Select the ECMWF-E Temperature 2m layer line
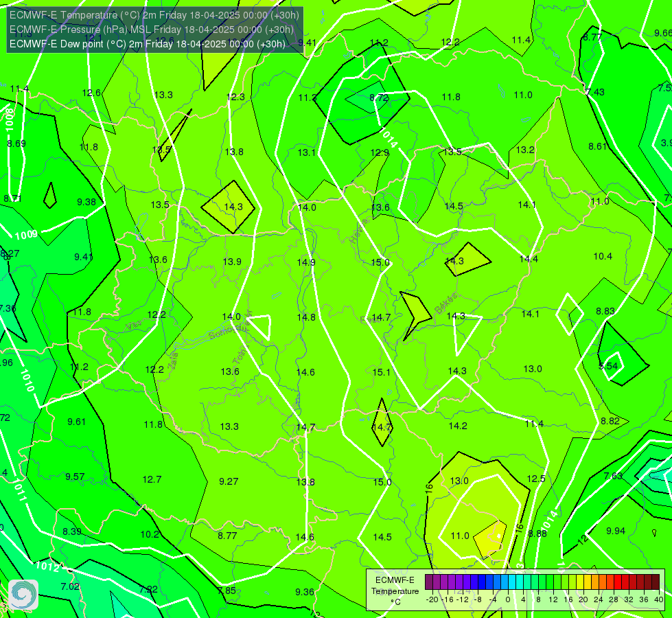Image resolution: width=672 pixels, height=618 pixels. [154, 15]
